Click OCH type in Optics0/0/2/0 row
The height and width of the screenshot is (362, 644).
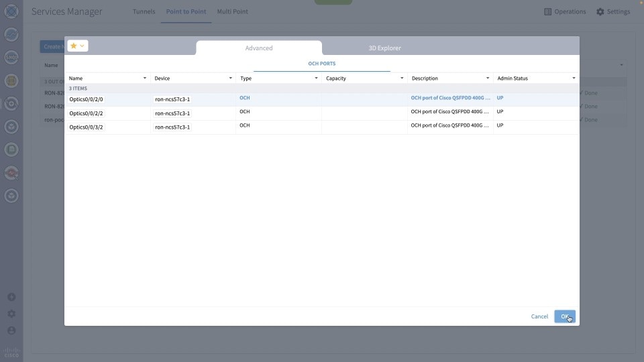point(244,98)
